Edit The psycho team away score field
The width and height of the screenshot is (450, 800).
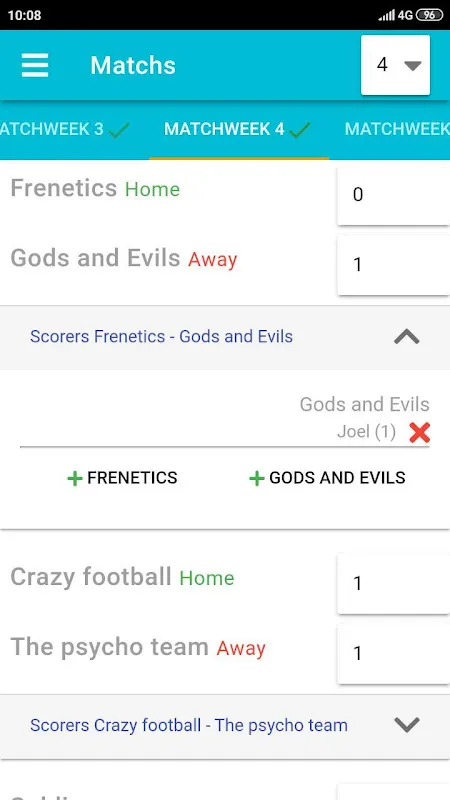coord(393,654)
